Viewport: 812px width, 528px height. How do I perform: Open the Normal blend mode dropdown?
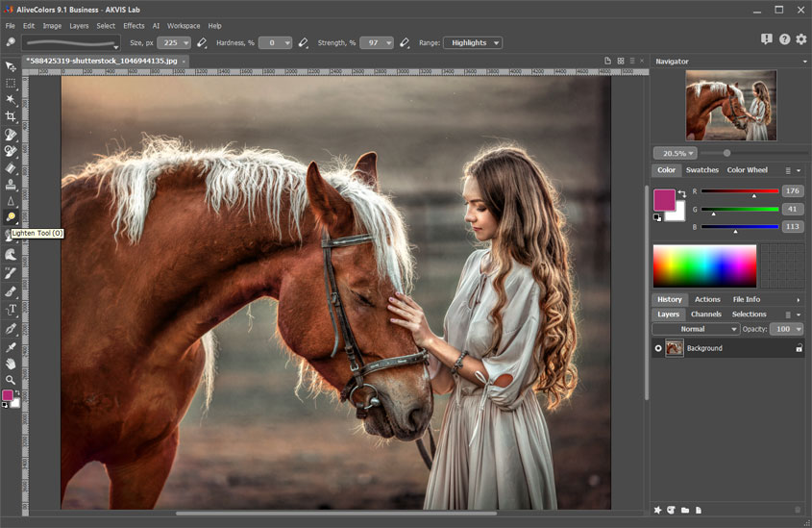pos(696,329)
